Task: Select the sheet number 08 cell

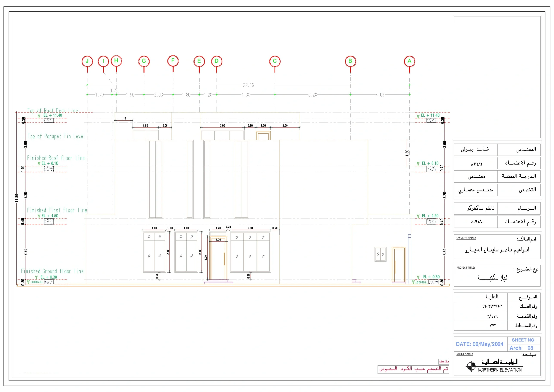Action: pos(530,348)
